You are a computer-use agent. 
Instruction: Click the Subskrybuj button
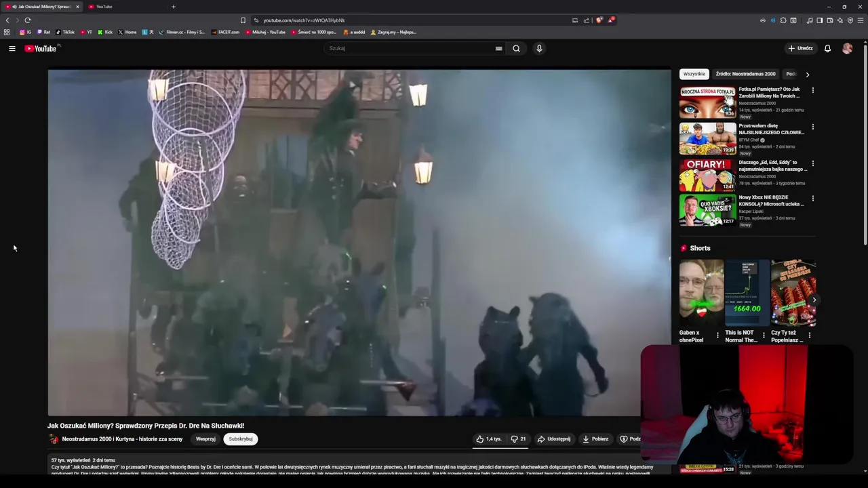241,439
